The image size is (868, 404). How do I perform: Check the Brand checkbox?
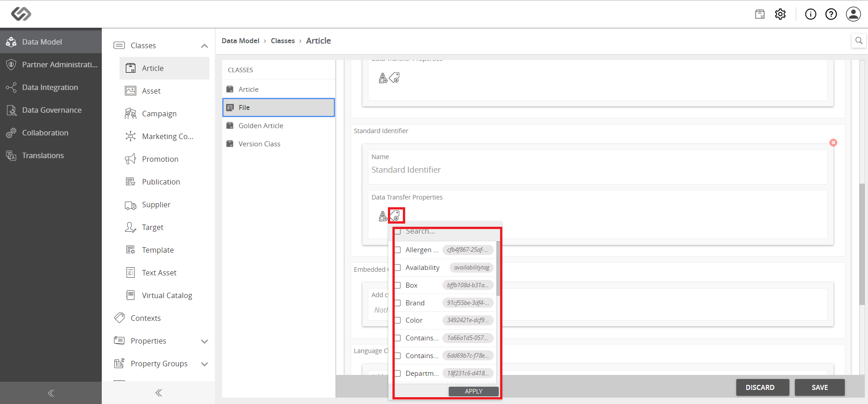click(398, 303)
